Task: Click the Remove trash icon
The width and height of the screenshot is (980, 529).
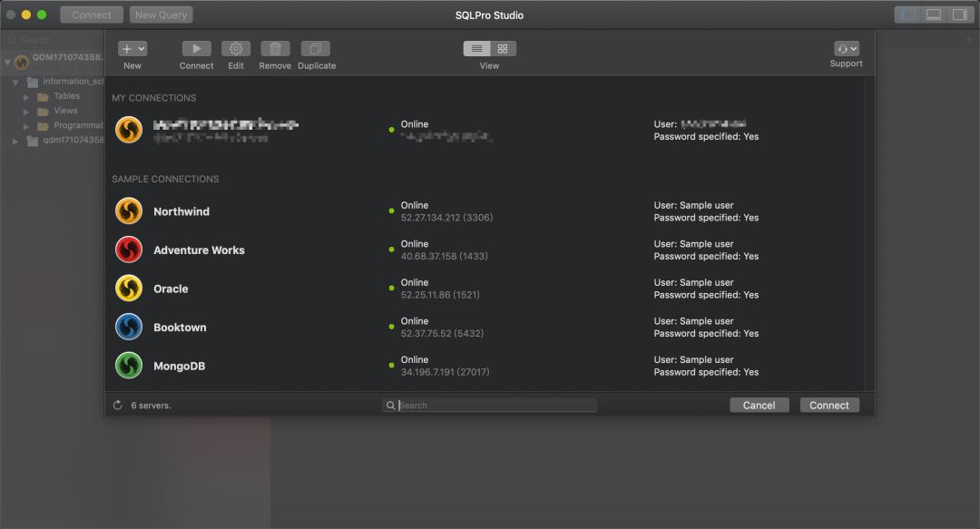Action: coord(275,49)
